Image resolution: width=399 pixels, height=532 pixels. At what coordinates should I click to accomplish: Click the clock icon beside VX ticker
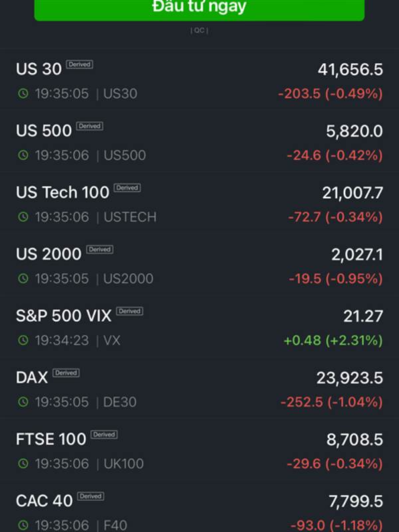[x=23, y=340]
